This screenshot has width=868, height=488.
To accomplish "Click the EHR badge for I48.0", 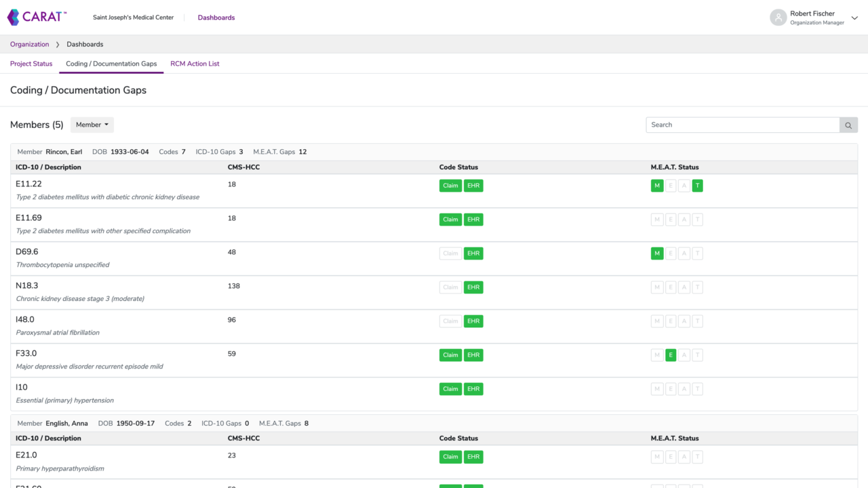I will click(473, 321).
